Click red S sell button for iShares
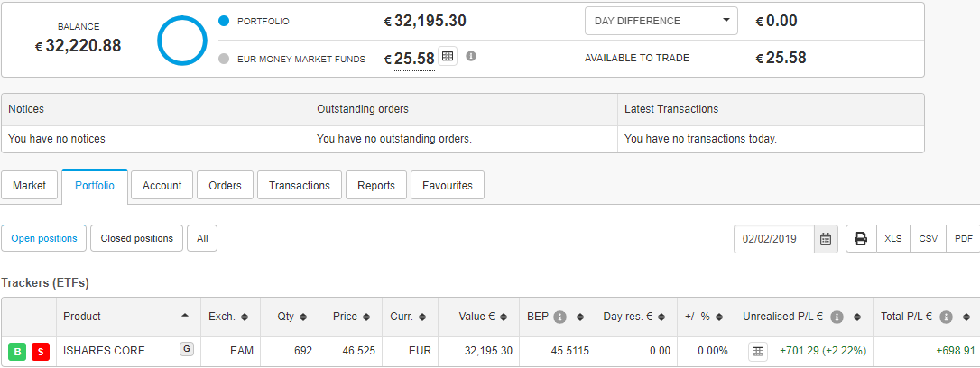Screen dimensions: 980x368 click(x=41, y=352)
